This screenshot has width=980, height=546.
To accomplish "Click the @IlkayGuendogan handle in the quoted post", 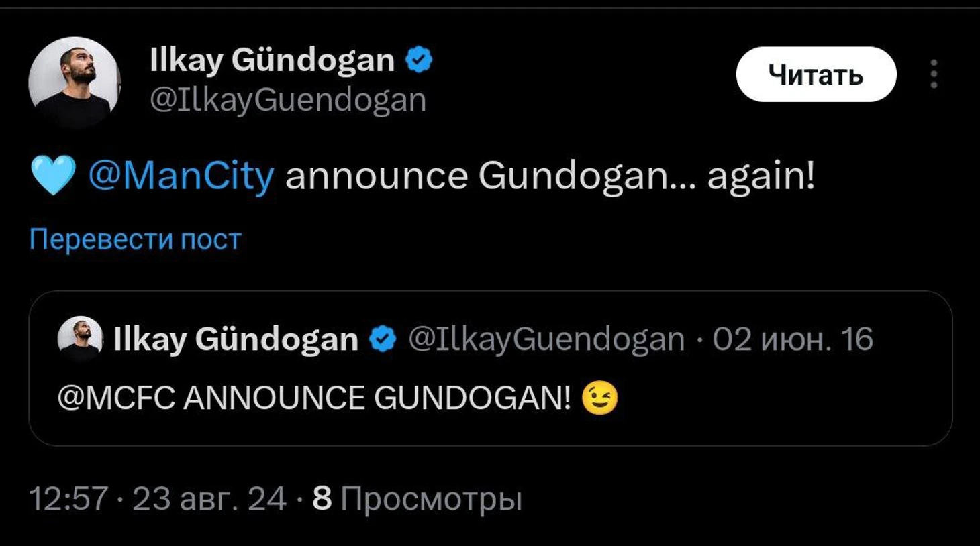I will [x=546, y=339].
